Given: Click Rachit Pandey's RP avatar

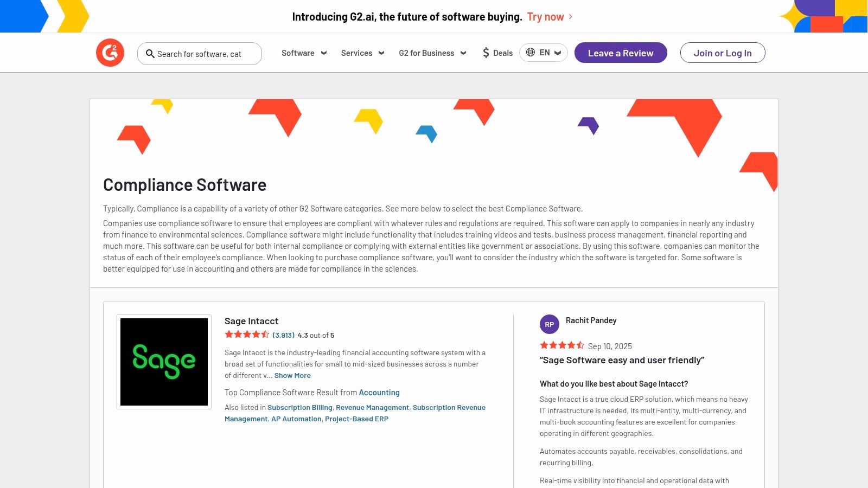Looking at the screenshot, I should pyautogui.click(x=550, y=324).
